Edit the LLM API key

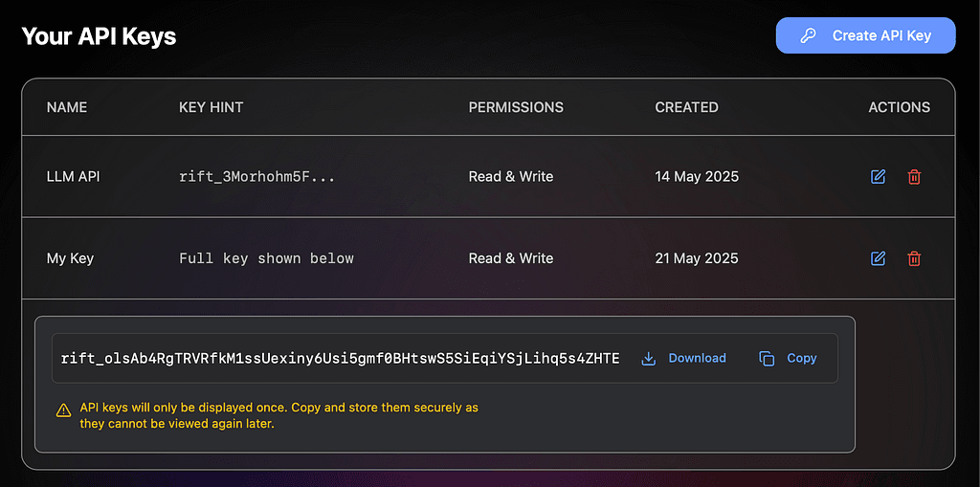(x=879, y=177)
